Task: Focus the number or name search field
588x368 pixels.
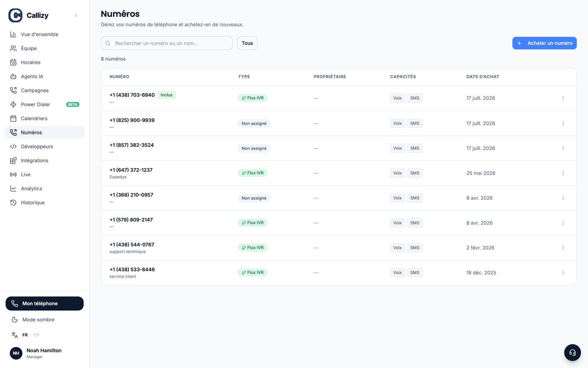Action: tap(167, 43)
